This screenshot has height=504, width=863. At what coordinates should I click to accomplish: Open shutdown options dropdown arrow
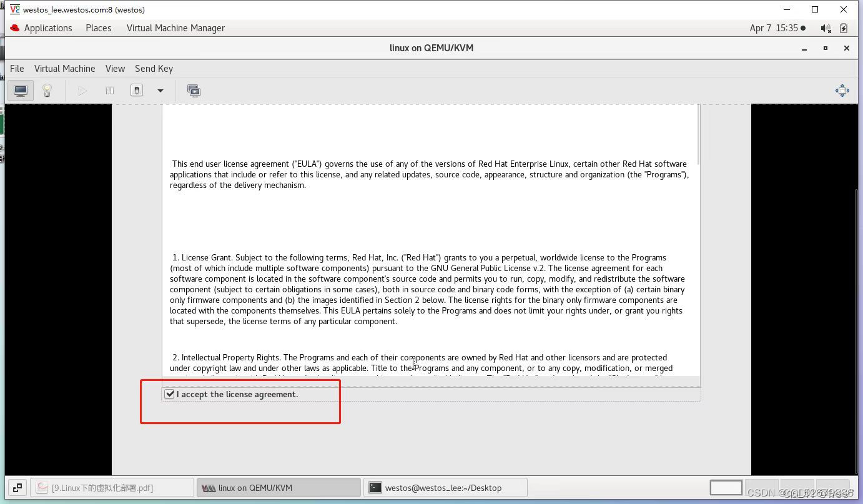(x=160, y=91)
